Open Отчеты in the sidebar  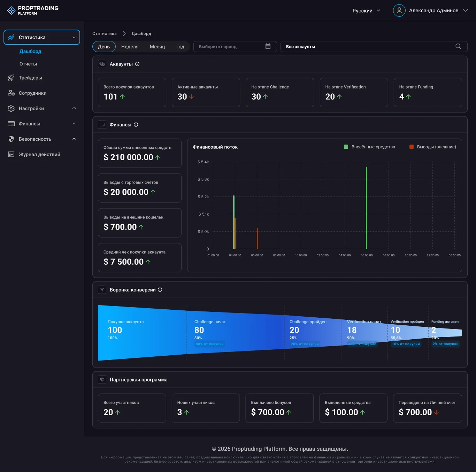(x=28, y=64)
